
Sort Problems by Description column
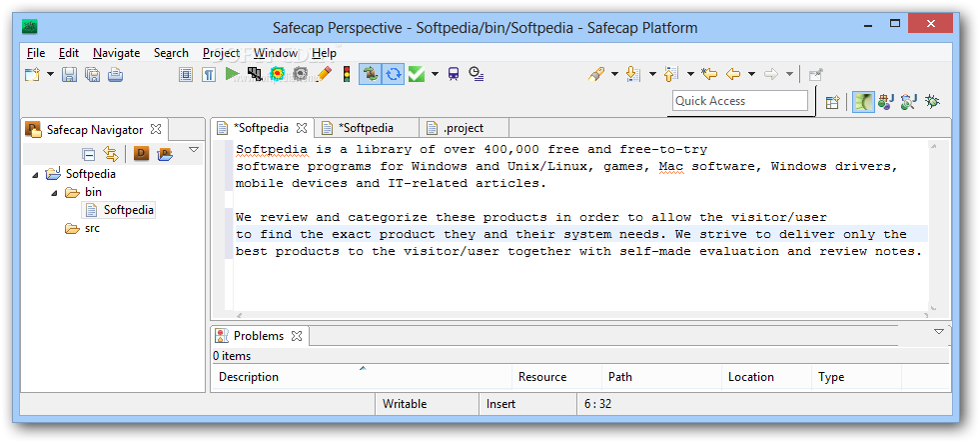[362, 377]
